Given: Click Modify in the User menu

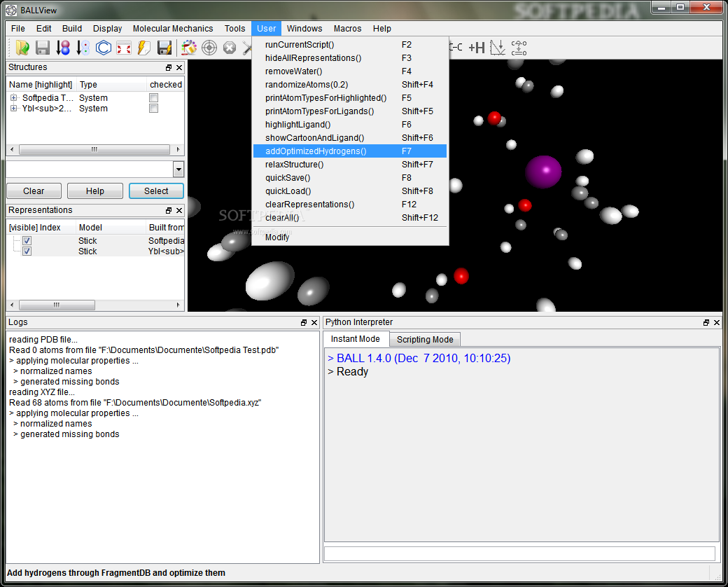Looking at the screenshot, I should tap(350, 237).
